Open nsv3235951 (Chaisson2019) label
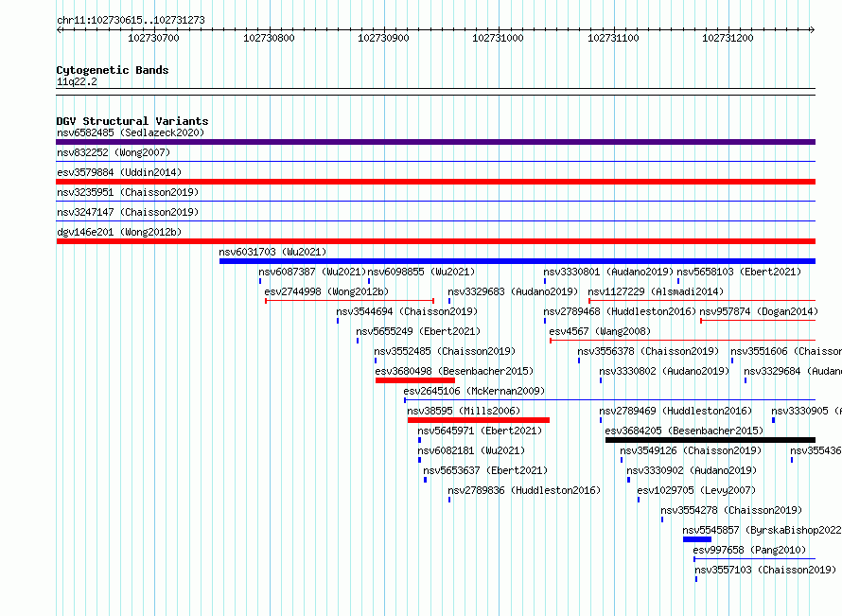842x616 pixels. point(128,192)
